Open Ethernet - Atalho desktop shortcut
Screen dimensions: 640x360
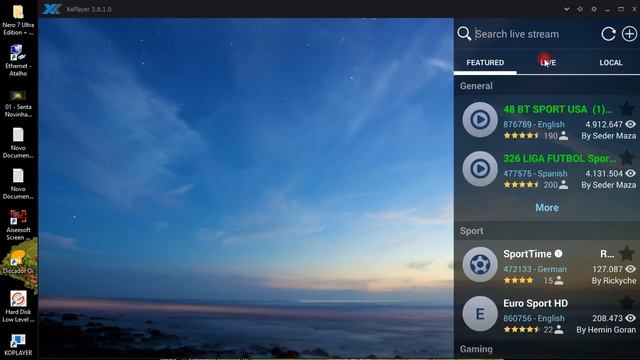[18, 60]
